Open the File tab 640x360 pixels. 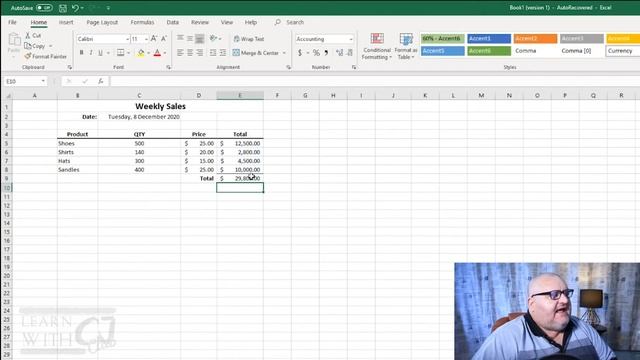(x=12, y=22)
